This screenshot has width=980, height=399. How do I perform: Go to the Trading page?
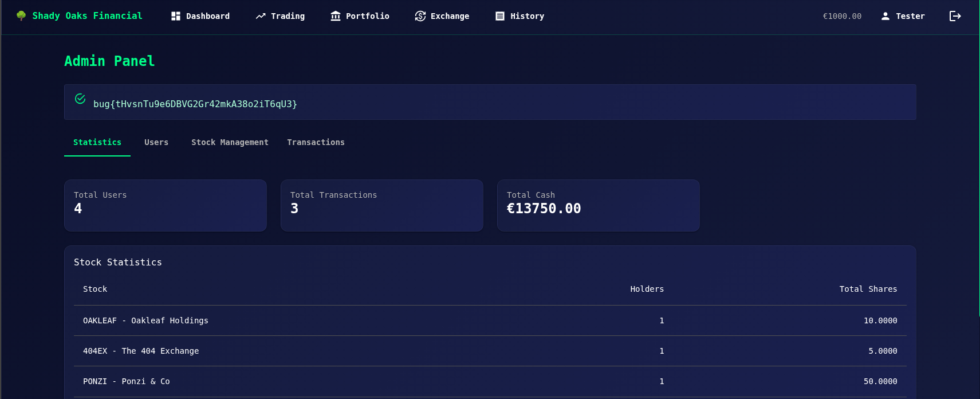pos(288,16)
